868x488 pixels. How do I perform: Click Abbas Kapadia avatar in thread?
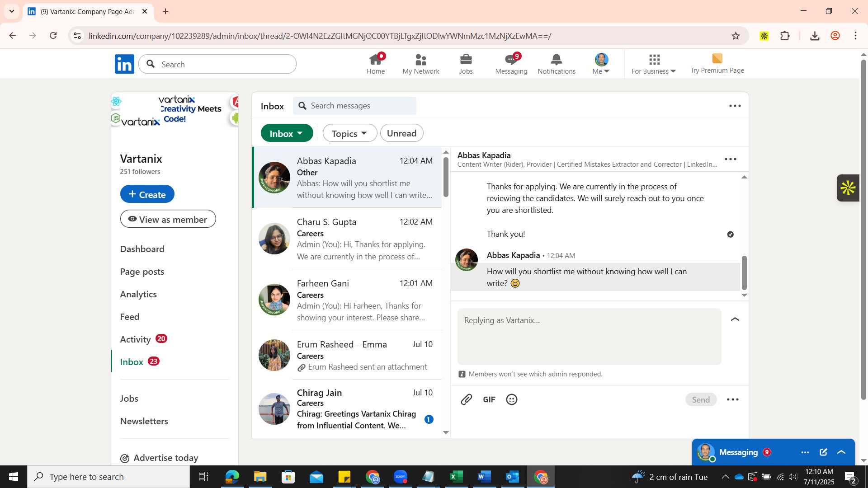click(x=466, y=260)
